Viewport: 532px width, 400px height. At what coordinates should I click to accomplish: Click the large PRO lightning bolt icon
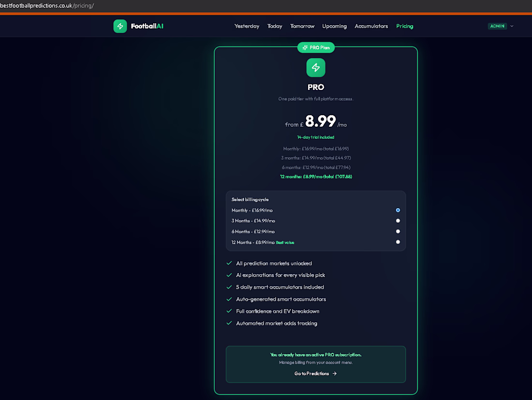[316, 68]
